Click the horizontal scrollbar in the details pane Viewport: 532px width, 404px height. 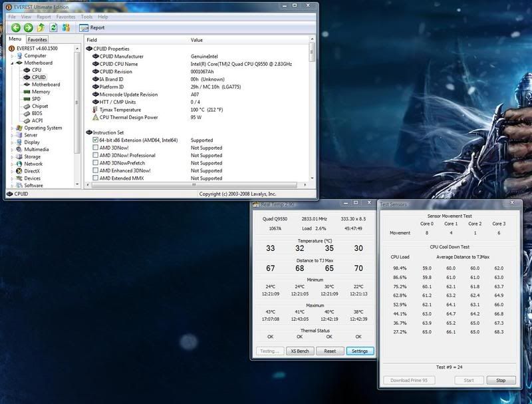[194, 184]
